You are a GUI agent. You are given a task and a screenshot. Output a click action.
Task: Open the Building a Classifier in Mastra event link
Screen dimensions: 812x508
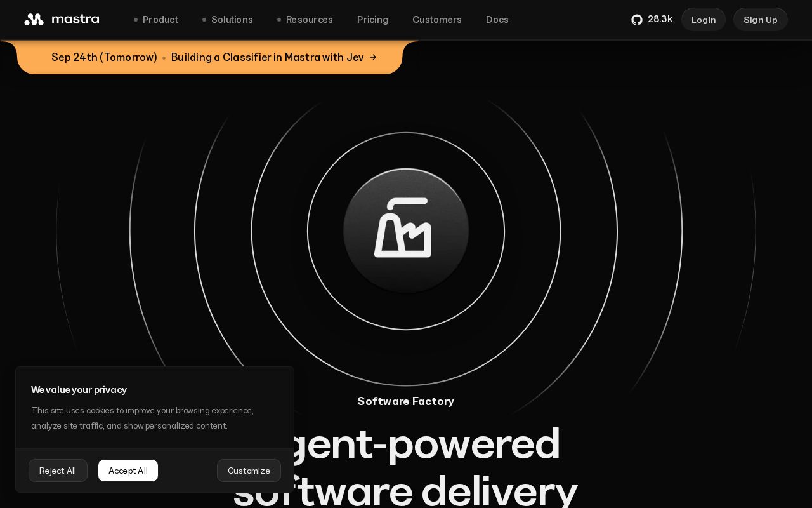point(267,57)
